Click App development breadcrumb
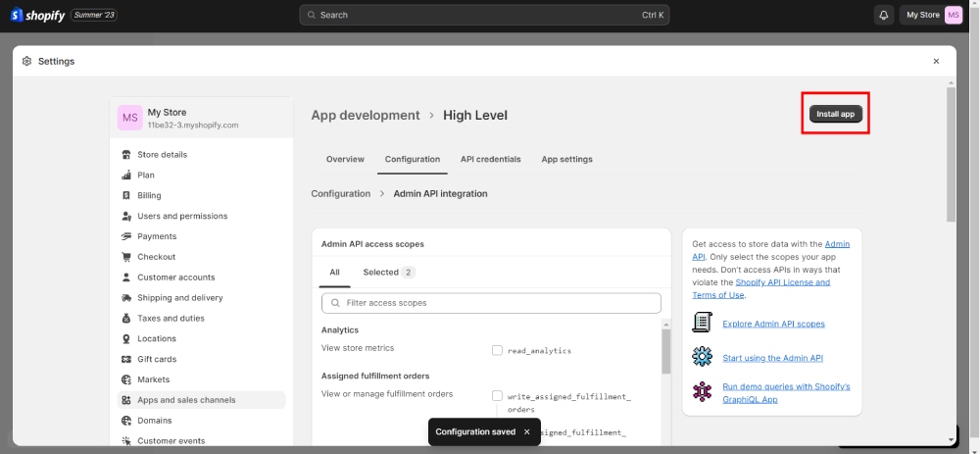Screen dimensions: 980x454 coord(366,115)
